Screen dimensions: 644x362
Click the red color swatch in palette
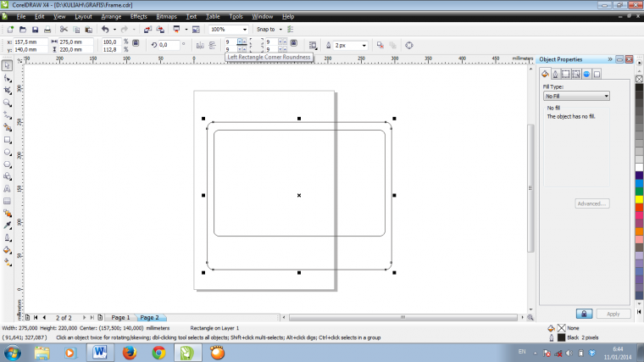639,208
